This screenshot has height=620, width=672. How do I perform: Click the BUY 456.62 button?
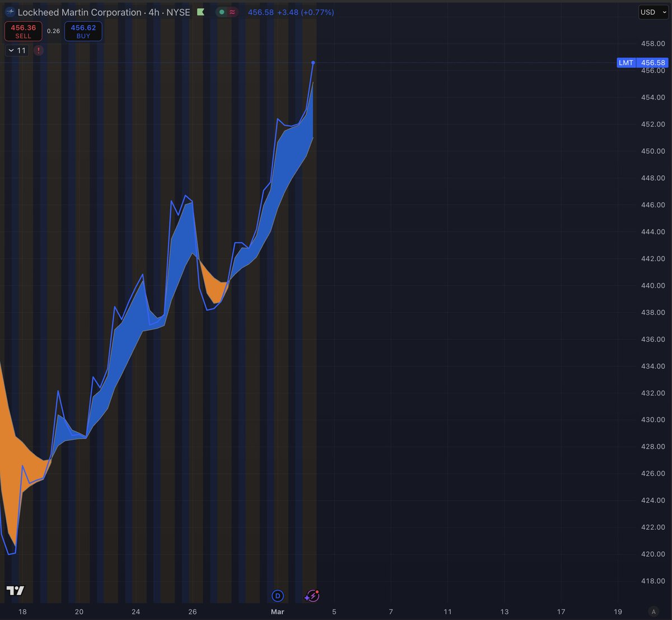coord(83,31)
